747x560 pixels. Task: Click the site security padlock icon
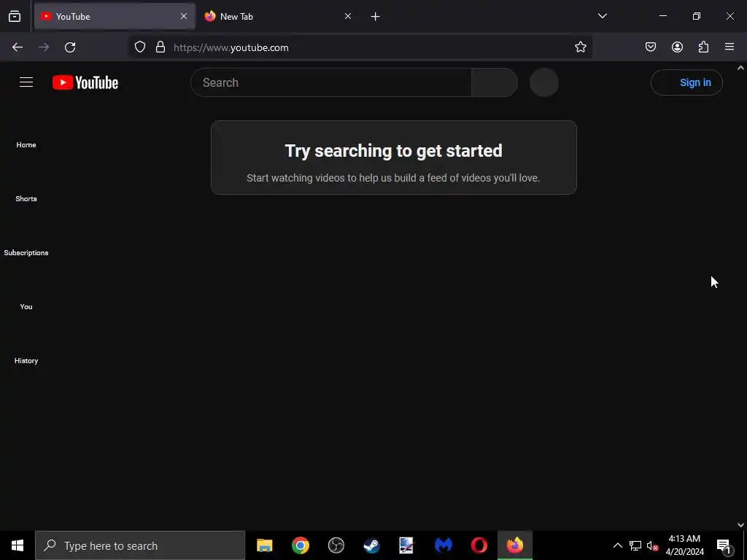tap(160, 47)
